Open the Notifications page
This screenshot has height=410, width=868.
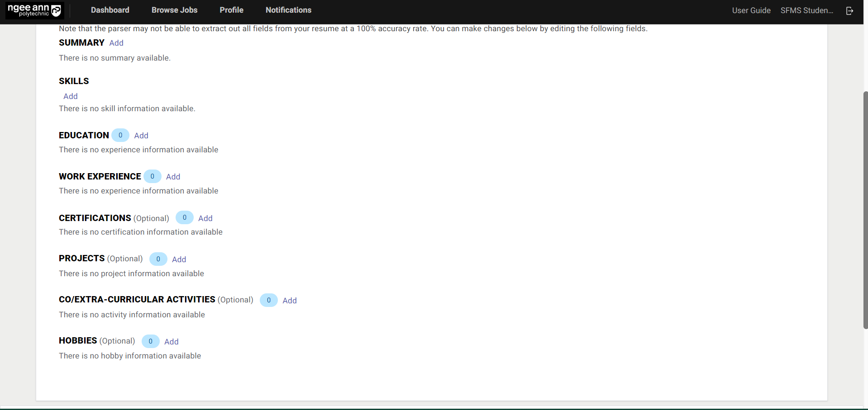(288, 10)
